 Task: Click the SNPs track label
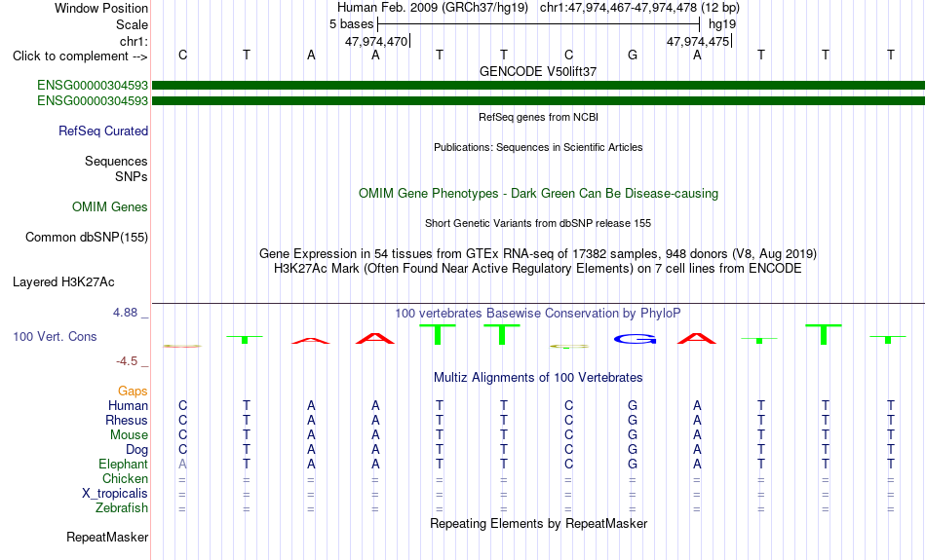(132, 176)
